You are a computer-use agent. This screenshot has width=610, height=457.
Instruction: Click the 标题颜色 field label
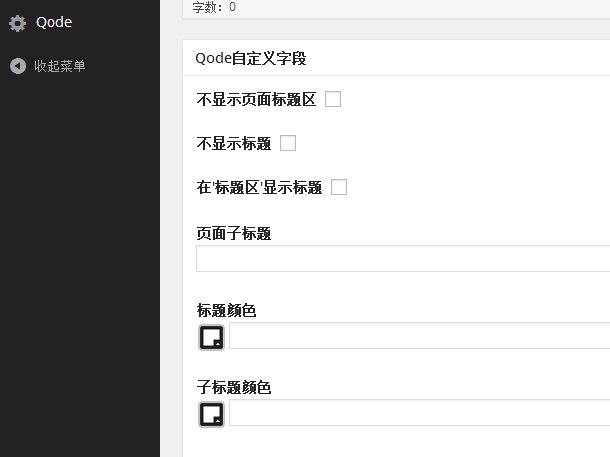point(226,311)
